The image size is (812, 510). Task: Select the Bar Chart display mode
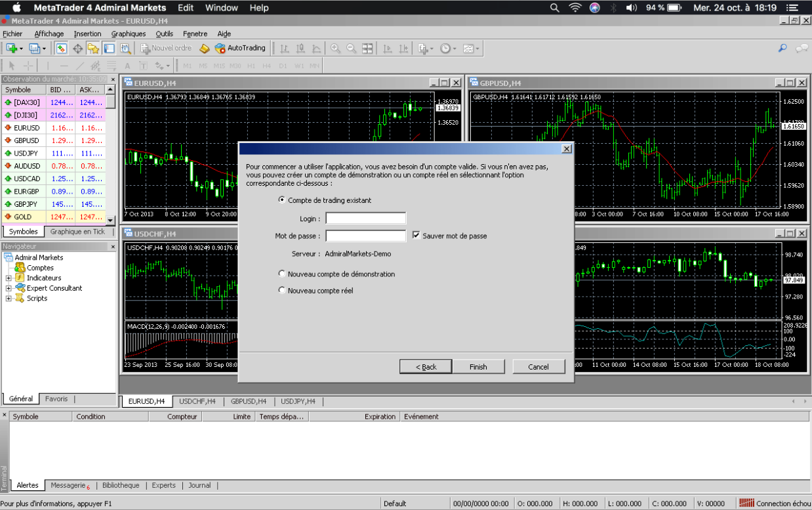283,48
